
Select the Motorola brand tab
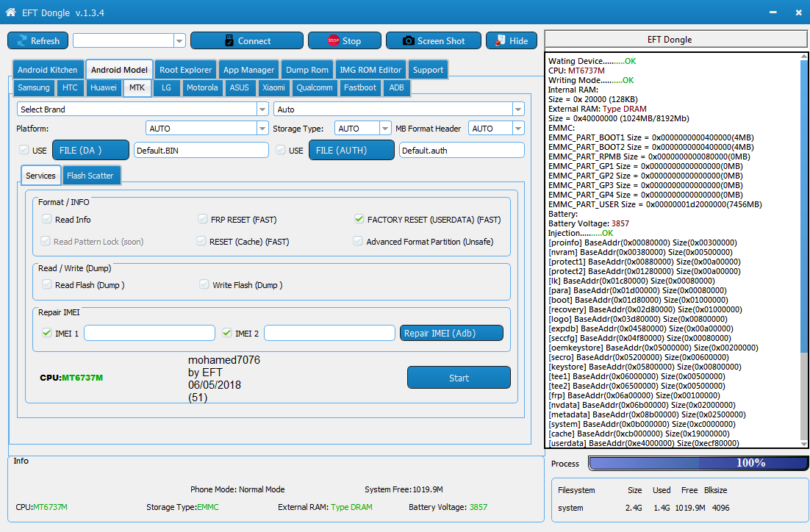202,87
